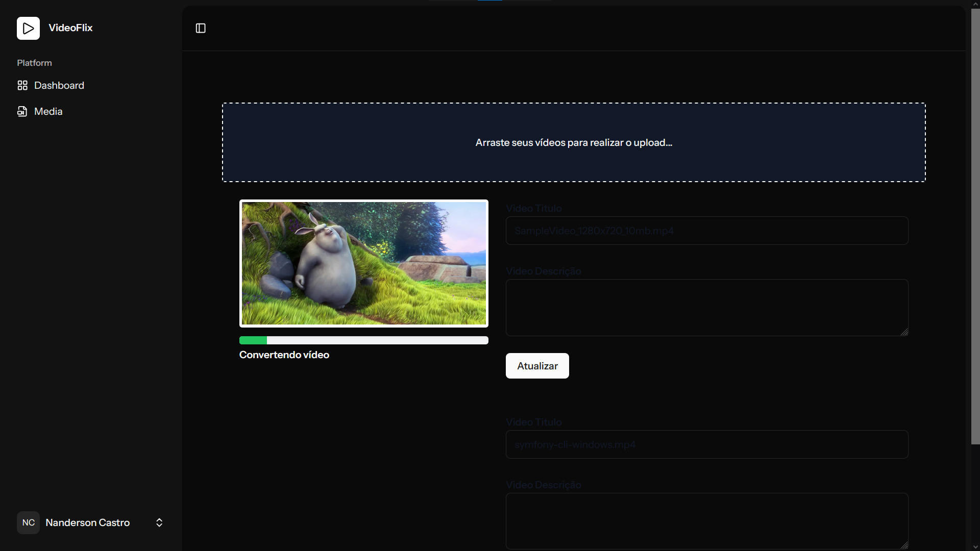
Task: Click the NC user avatar
Action: coord(28,522)
